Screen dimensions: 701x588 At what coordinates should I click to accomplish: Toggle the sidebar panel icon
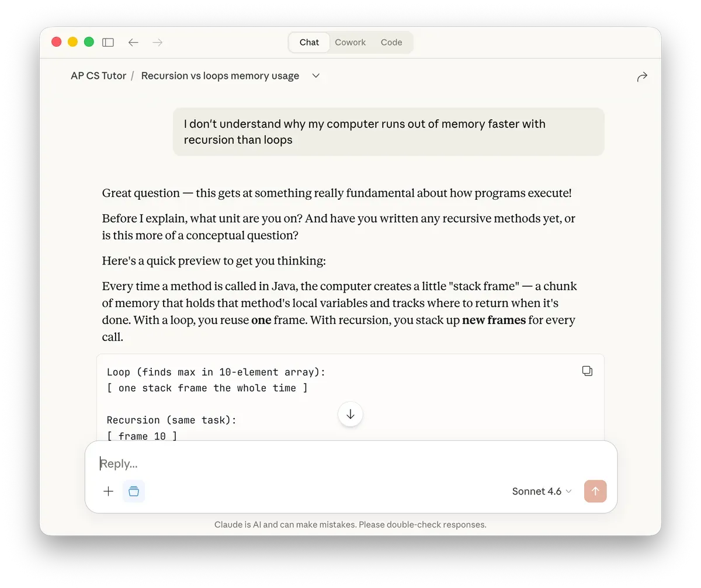(x=108, y=42)
